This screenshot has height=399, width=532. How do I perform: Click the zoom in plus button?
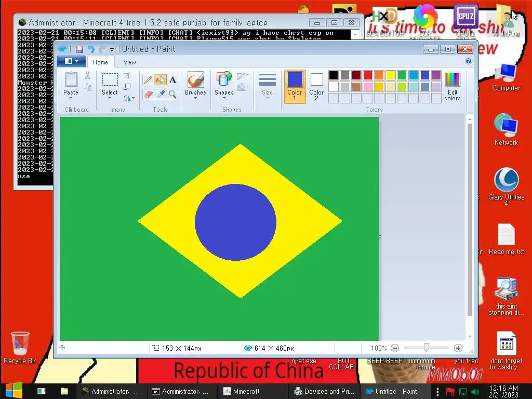[458, 348]
